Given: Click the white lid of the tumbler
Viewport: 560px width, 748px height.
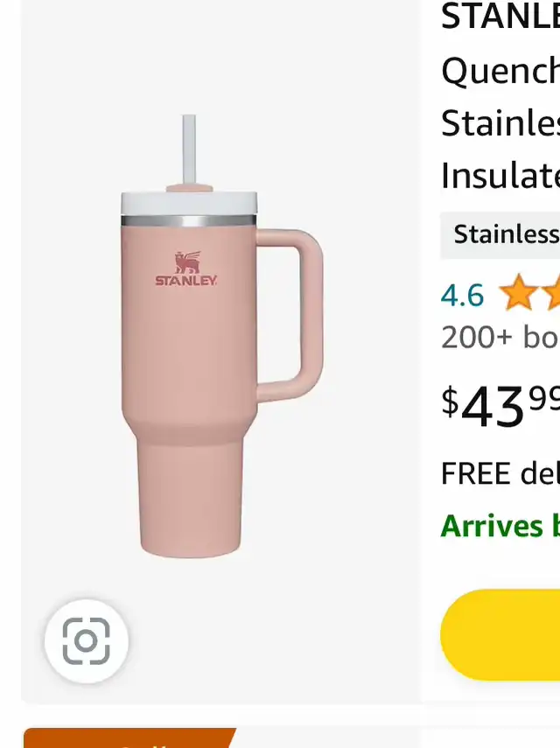Looking at the screenshot, I should pos(189,203).
